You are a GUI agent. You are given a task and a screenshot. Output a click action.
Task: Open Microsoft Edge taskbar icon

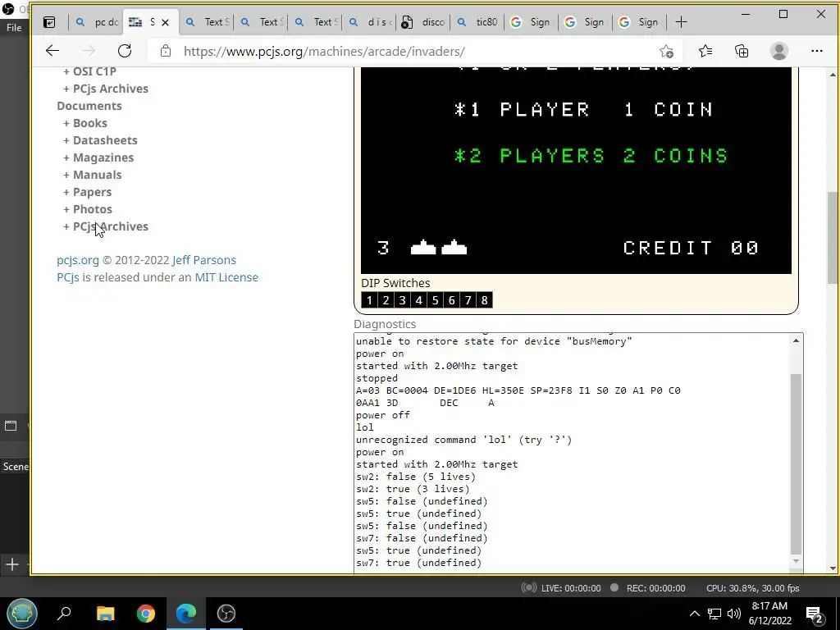[x=186, y=613]
